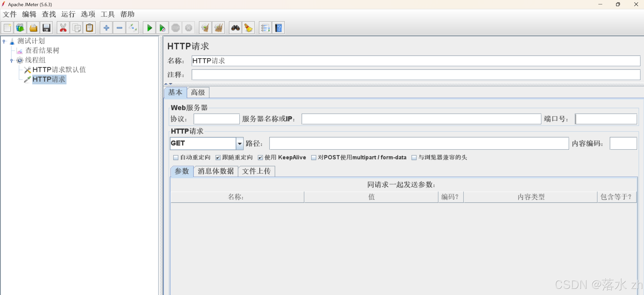
Task: Open the 运行 menu
Action: click(68, 14)
